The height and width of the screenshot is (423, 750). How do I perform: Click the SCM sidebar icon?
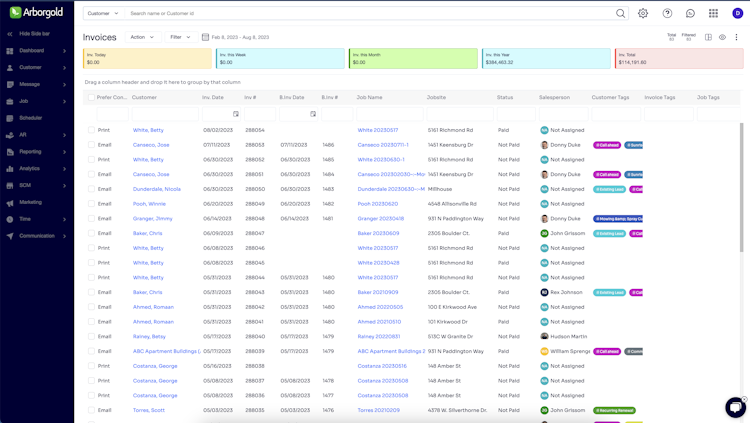coord(10,186)
